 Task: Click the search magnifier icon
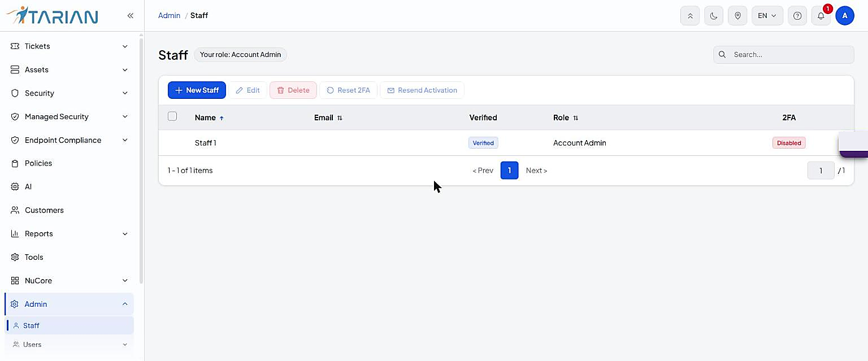click(722, 55)
